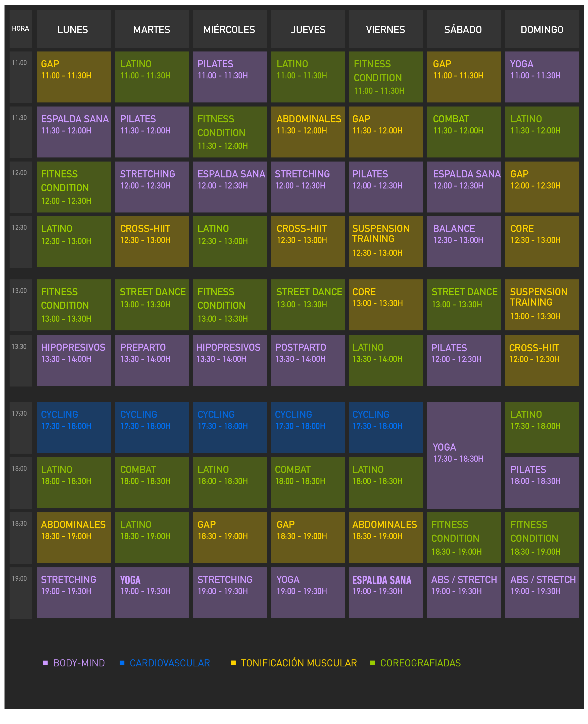Viewport: 588px width, 724px height.
Task: Open Tuesday PREPARTO 13:30 class
Action: [x=152, y=360]
